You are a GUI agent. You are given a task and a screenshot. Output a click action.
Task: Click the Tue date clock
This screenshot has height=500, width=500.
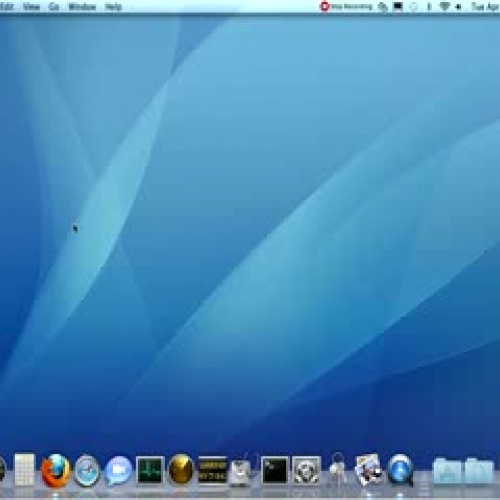point(485,7)
